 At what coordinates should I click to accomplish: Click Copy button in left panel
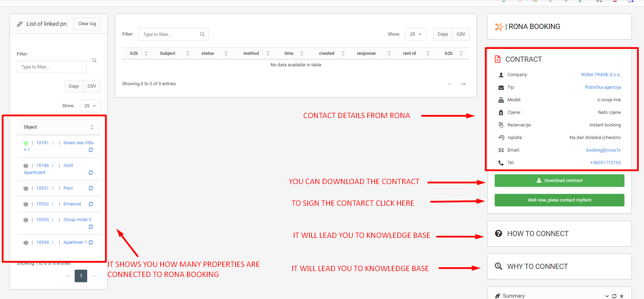tap(74, 86)
